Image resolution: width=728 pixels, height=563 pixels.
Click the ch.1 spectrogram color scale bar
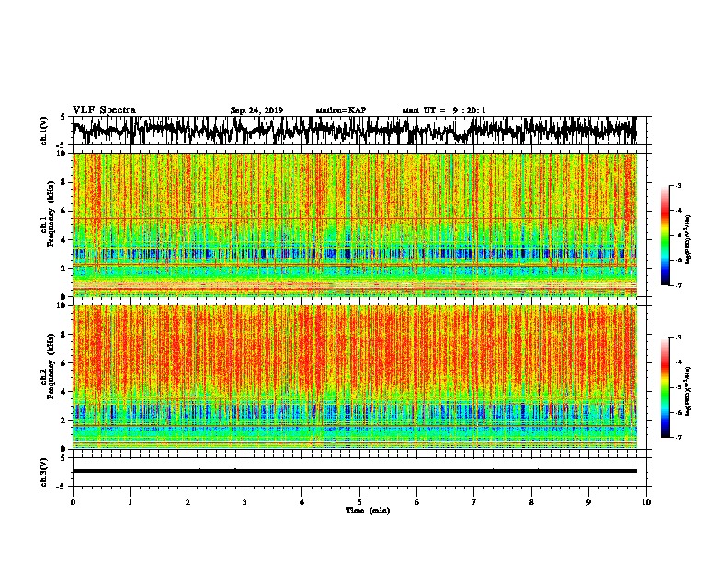click(665, 236)
